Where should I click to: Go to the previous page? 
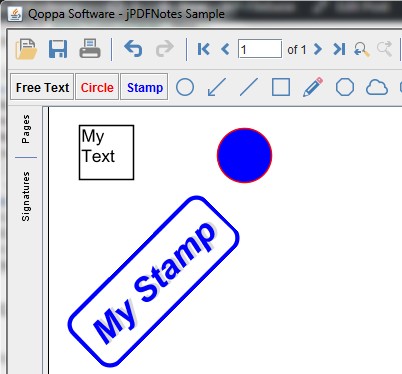225,49
